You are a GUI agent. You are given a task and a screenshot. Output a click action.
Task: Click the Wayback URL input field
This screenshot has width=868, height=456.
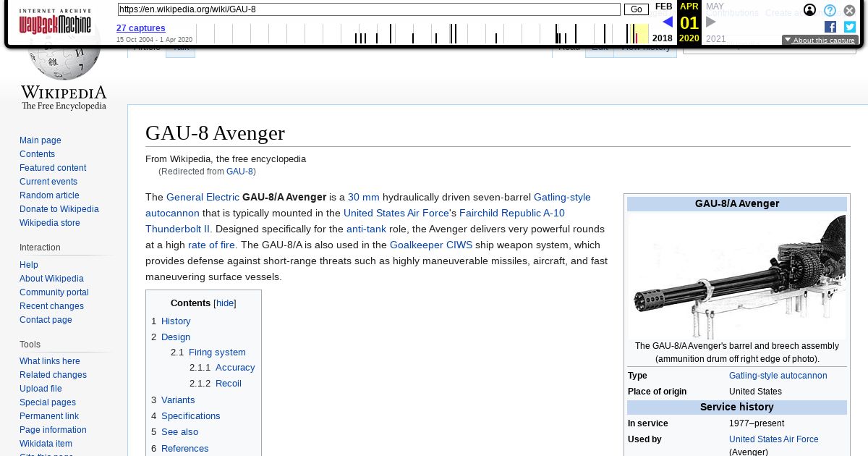(369, 9)
